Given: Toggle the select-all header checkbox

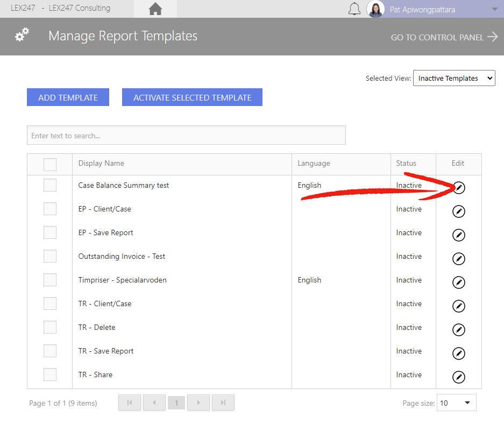Looking at the screenshot, I should (x=50, y=164).
